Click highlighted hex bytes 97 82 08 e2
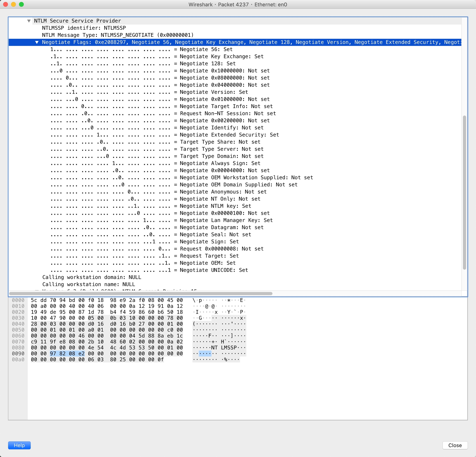This screenshot has width=476, height=457. click(x=67, y=353)
